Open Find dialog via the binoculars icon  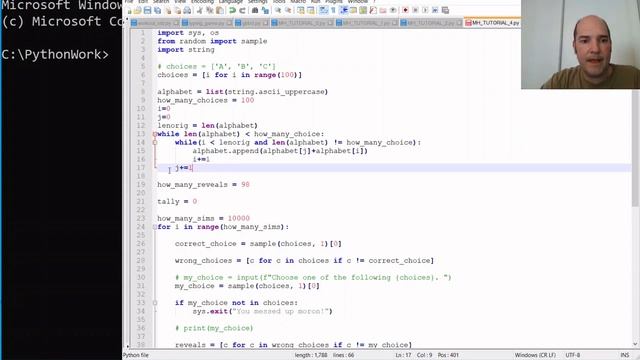pos(255,10)
